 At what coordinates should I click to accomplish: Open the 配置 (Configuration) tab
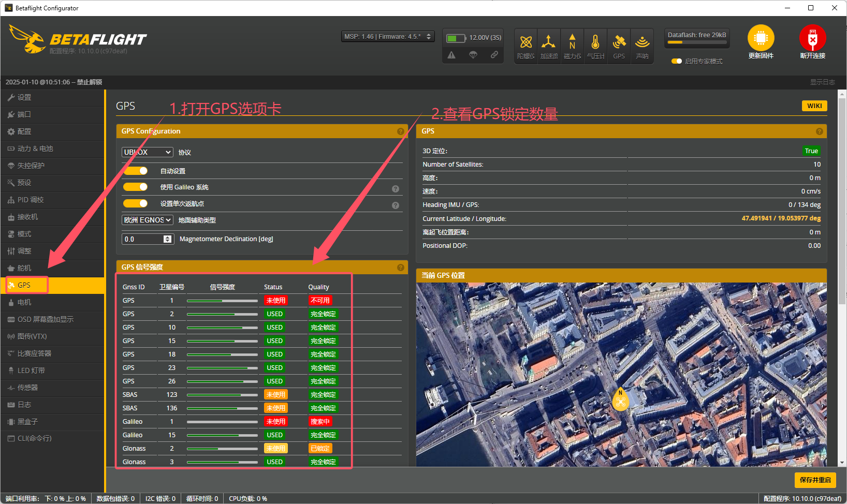52,131
